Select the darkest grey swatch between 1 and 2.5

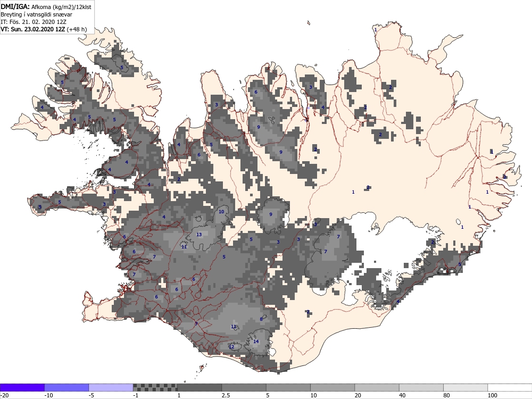tap(199, 387)
